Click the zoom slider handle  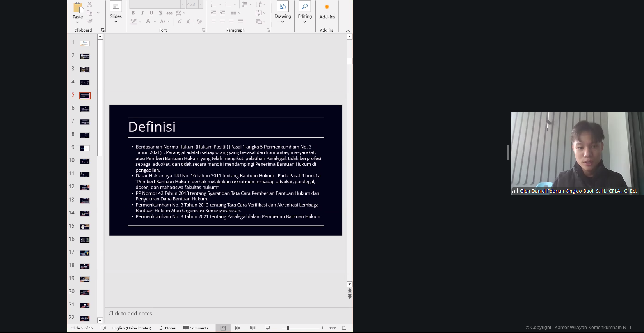288,328
